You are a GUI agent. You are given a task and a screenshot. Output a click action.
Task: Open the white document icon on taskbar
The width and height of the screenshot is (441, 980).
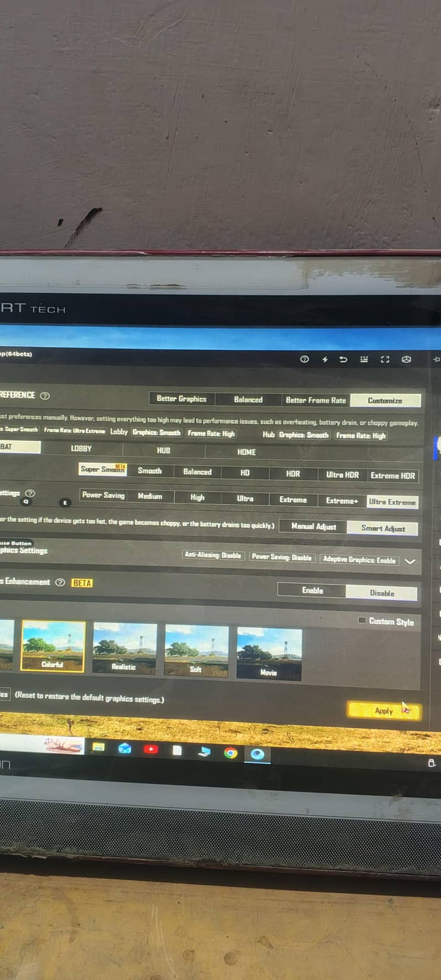177,750
